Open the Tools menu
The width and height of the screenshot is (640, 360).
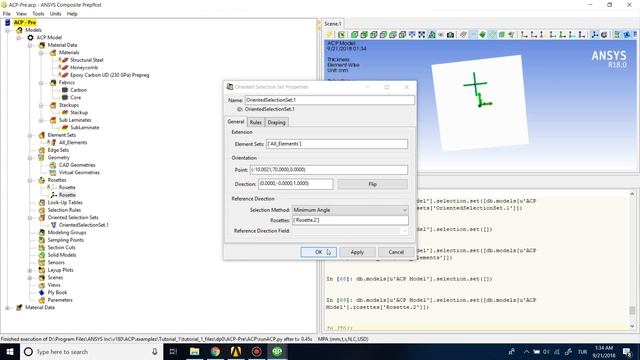pos(38,13)
